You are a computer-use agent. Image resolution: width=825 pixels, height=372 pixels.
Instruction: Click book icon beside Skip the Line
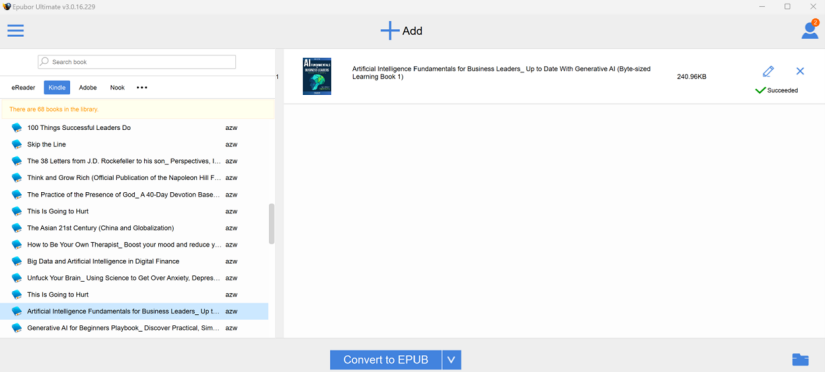17,144
